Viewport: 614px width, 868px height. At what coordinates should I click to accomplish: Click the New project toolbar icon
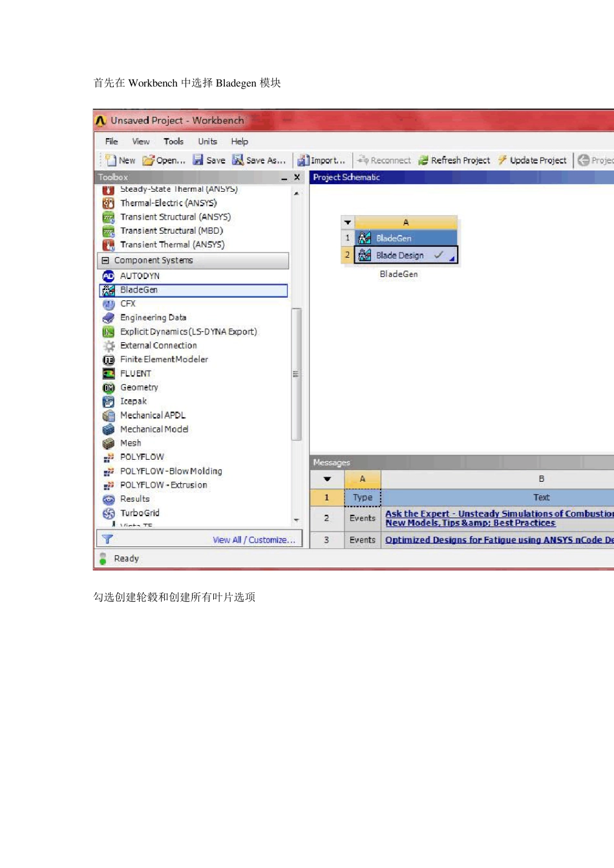coord(111,160)
